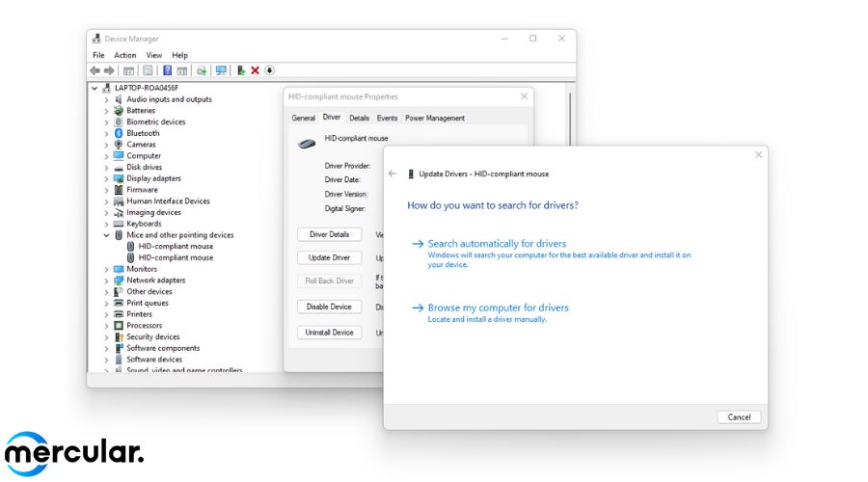Click the Network adapters category icon
868x482 pixels.
pyautogui.click(x=119, y=281)
